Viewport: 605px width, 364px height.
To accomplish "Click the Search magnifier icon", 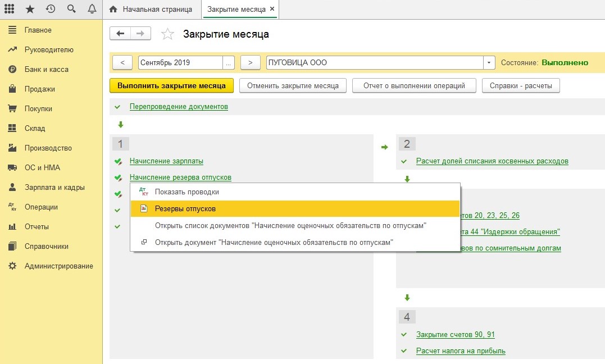I will point(71,9).
